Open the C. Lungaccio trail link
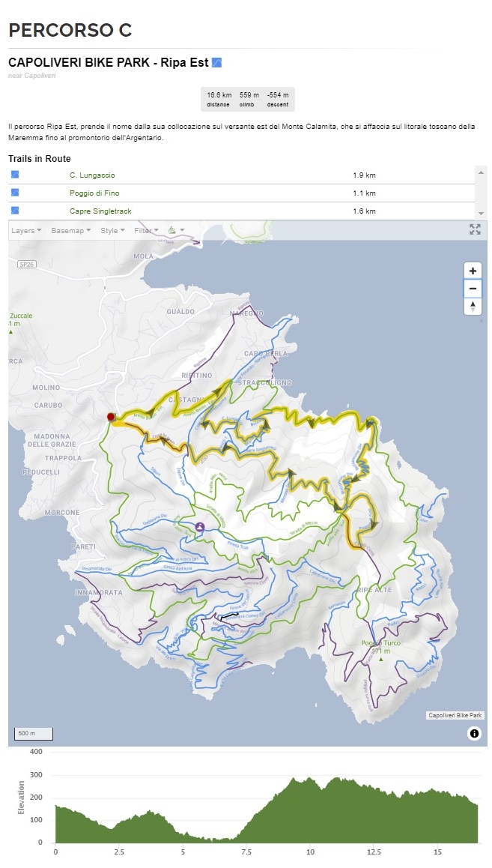This screenshot has width=492, height=868. click(92, 175)
